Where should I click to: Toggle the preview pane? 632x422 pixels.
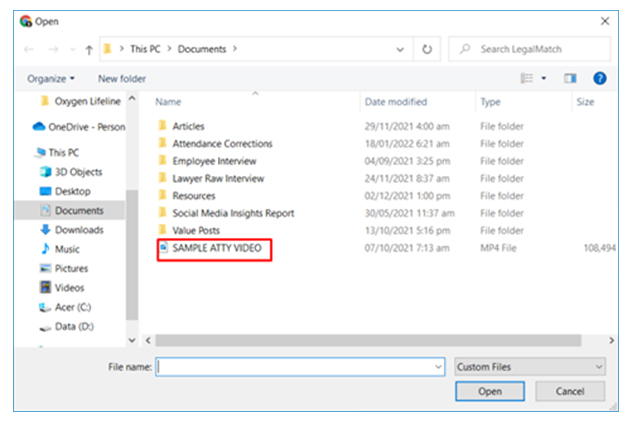[570, 78]
